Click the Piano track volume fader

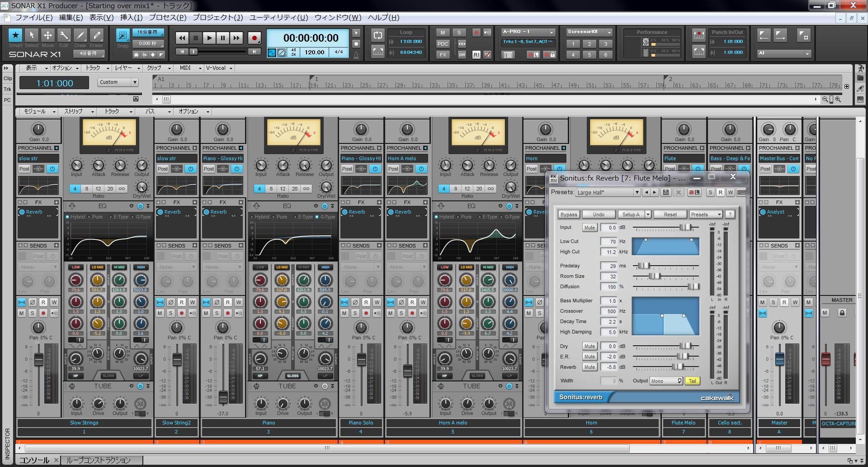[223, 397]
